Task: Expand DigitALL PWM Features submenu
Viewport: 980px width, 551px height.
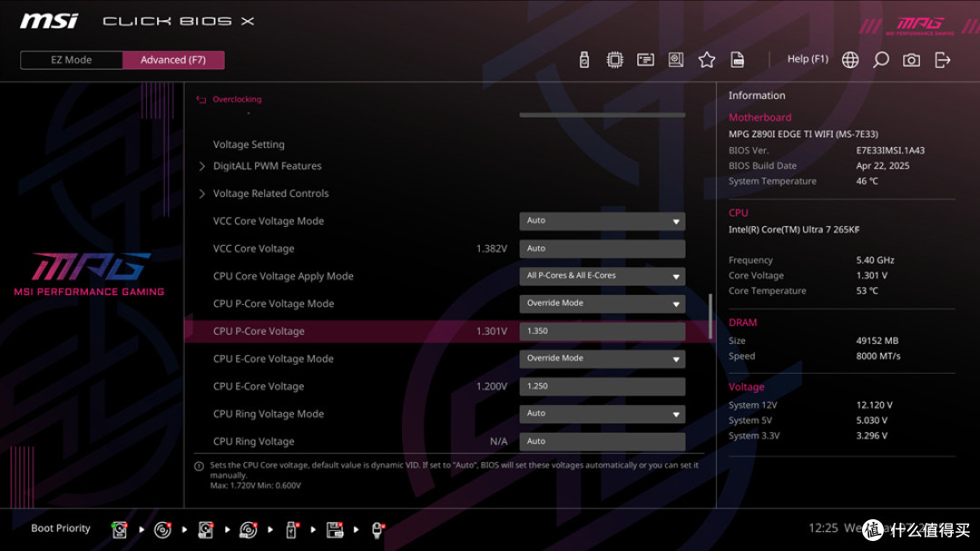Action: pyautogui.click(x=267, y=166)
